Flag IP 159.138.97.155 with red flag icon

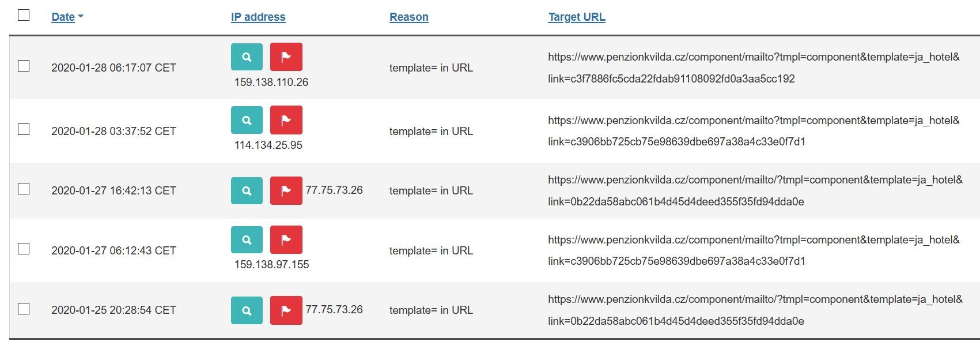pyautogui.click(x=286, y=239)
